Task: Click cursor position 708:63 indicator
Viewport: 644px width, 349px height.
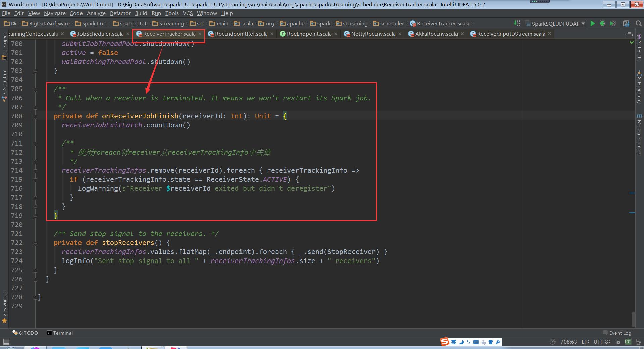Action: tap(569, 342)
